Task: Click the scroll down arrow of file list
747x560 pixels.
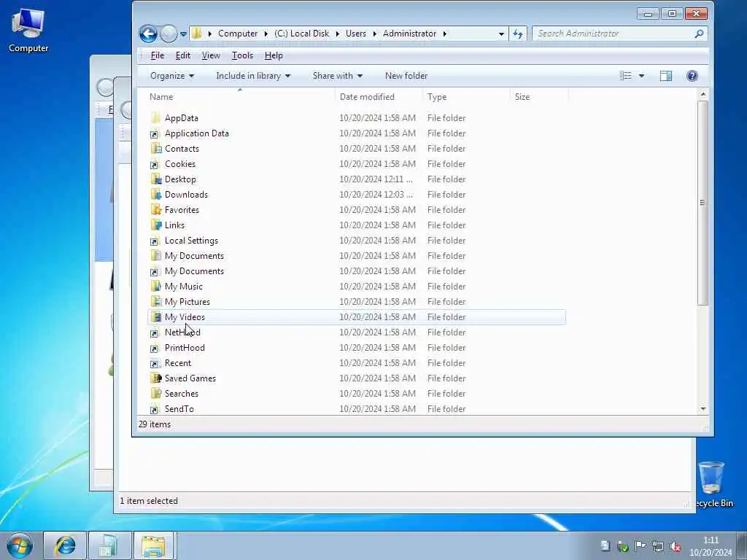Action: 703,408
